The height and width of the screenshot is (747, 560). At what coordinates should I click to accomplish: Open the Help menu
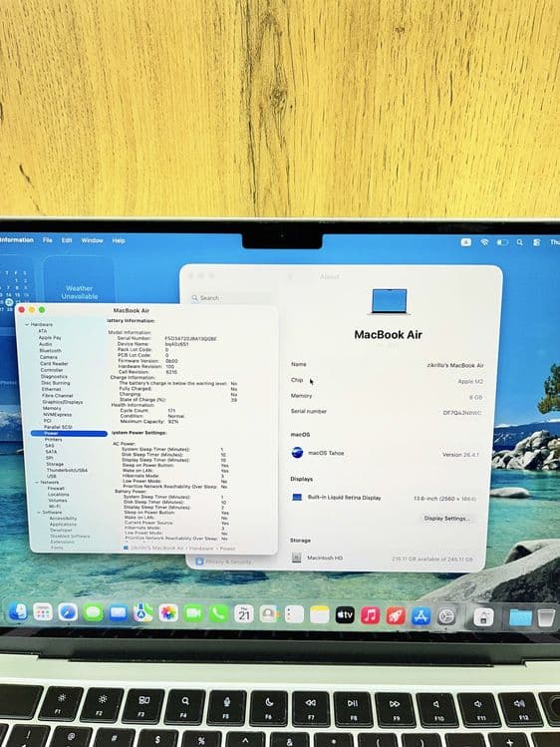(119, 241)
